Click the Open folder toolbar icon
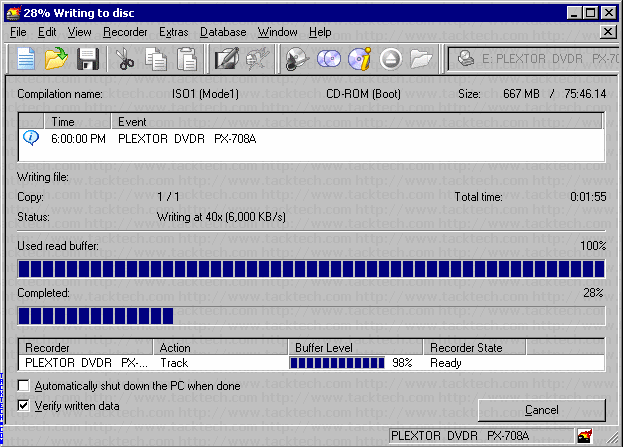Image resolution: width=623 pixels, height=447 pixels. click(x=56, y=59)
